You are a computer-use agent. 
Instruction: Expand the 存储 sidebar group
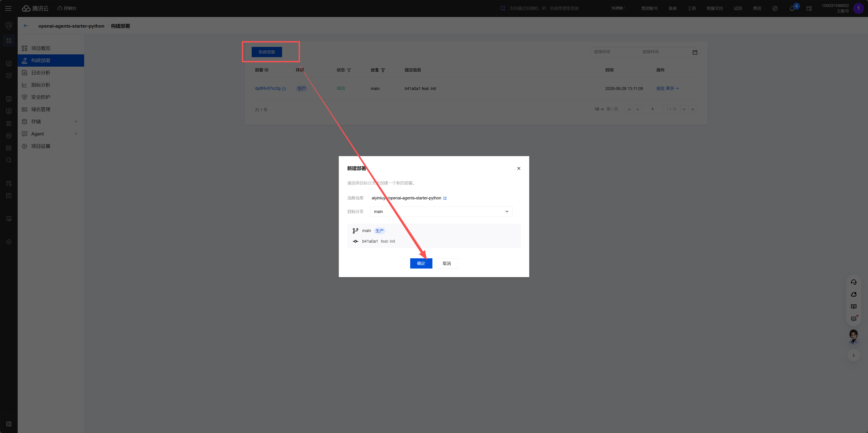pyautogui.click(x=51, y=121)
